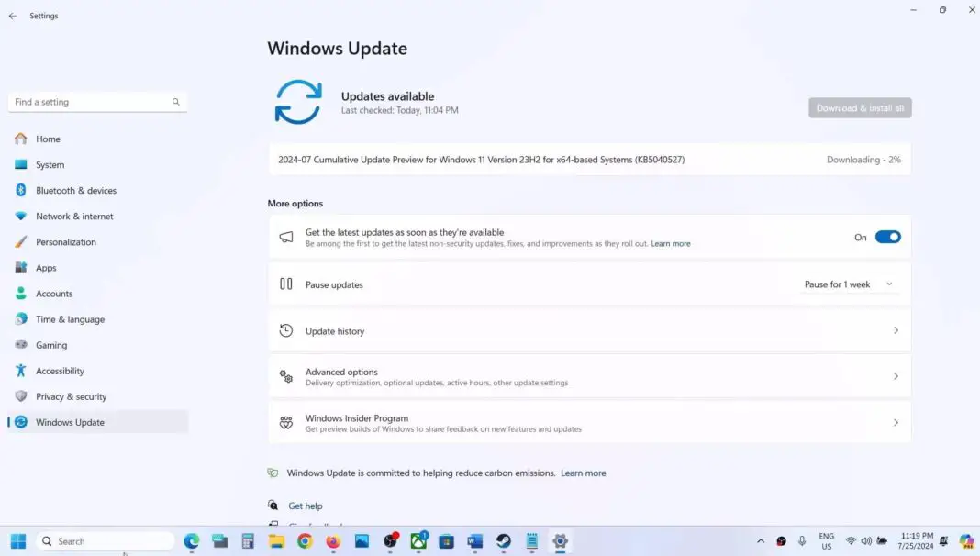This screenshot has width=980, height=556.
Task: Click the Privacy & security shield icon
Action: click(x=23, y=396)
